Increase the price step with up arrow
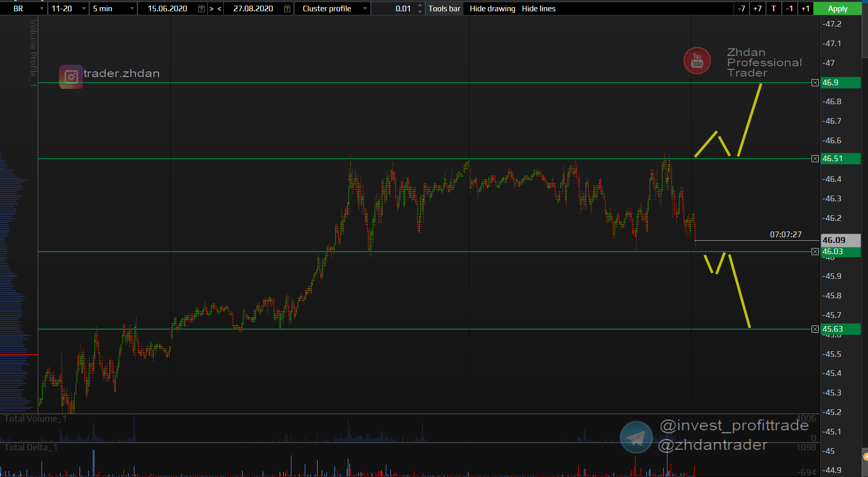Screen dimensions: 868x477 pyautogui.click(x=420, y=6)
